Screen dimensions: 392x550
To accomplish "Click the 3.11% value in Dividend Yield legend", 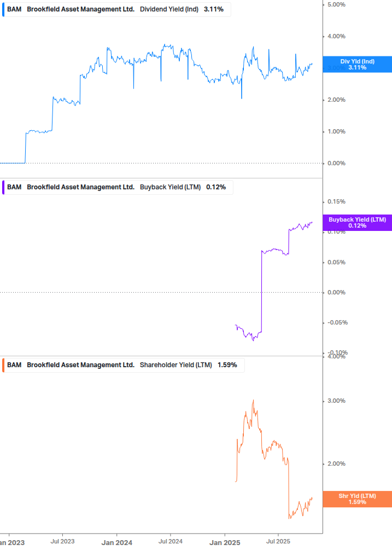I will [213, 9].
